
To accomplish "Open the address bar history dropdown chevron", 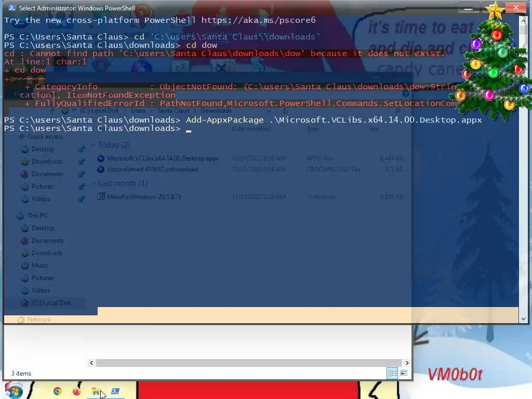I will point(269,111).
